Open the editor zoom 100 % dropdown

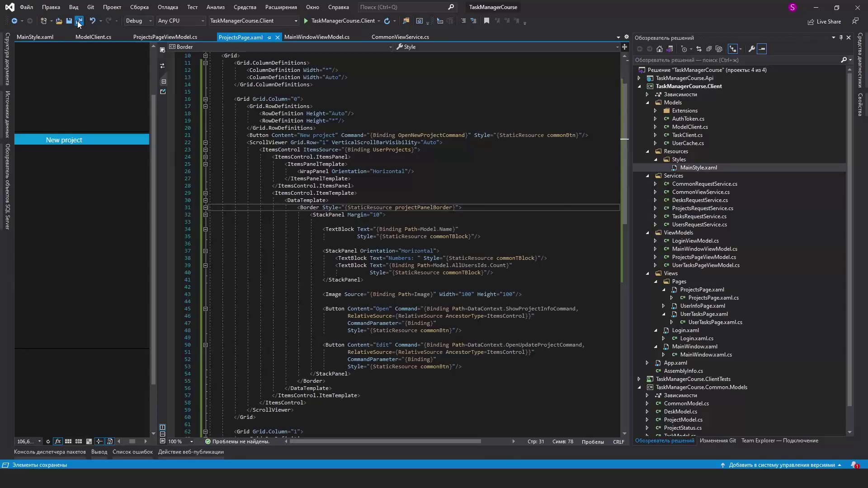pos(181,441)
